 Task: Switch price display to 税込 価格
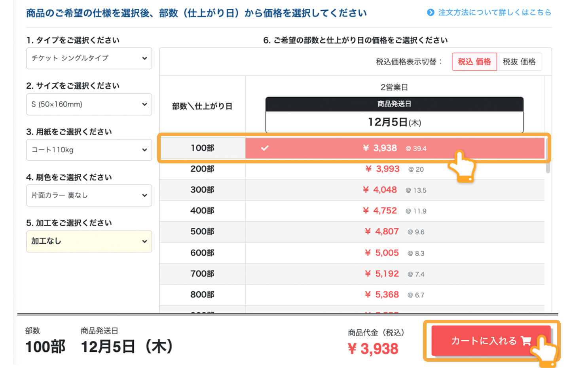(474, 62)
